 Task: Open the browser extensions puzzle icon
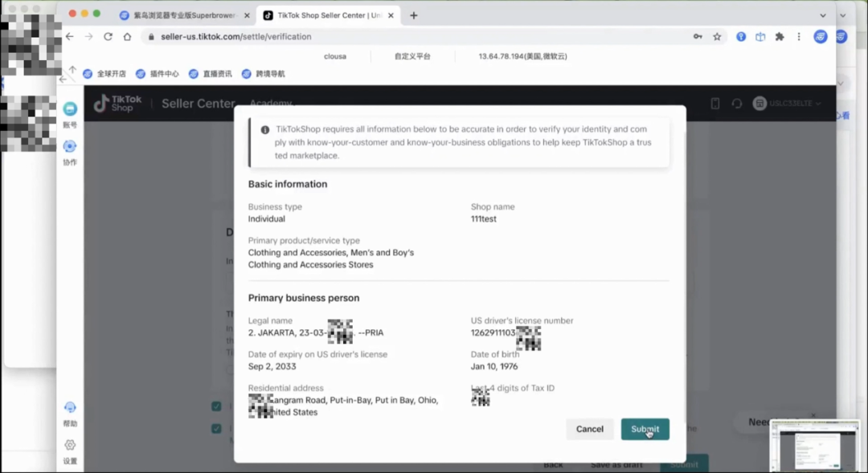(779, 36)
